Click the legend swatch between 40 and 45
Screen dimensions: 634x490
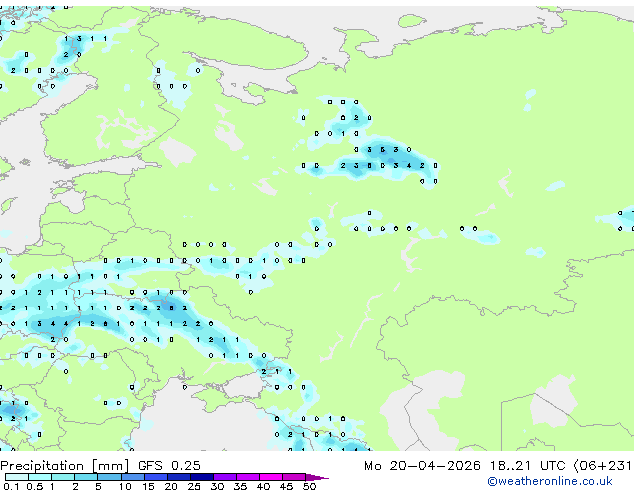pos(271,477)
